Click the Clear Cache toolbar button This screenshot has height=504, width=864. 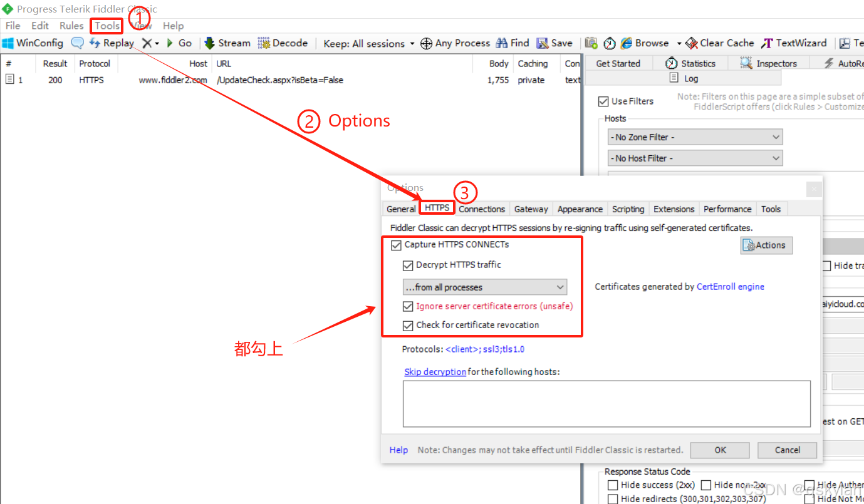tap(720, 43)
